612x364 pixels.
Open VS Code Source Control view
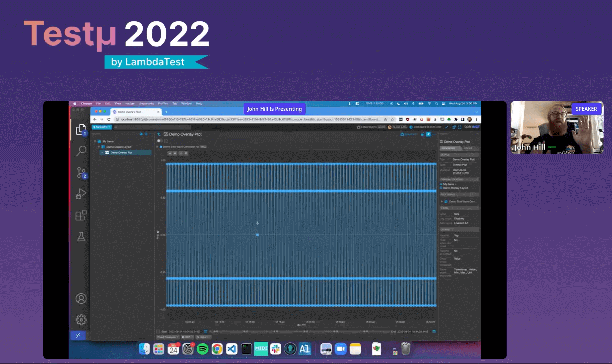click(81, 173)
